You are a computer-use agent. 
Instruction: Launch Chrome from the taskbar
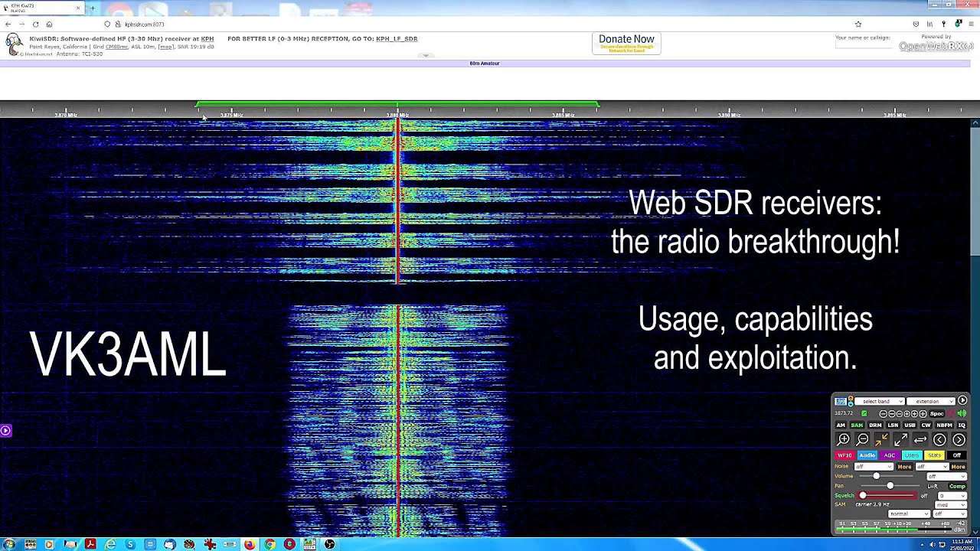point(269,544)
